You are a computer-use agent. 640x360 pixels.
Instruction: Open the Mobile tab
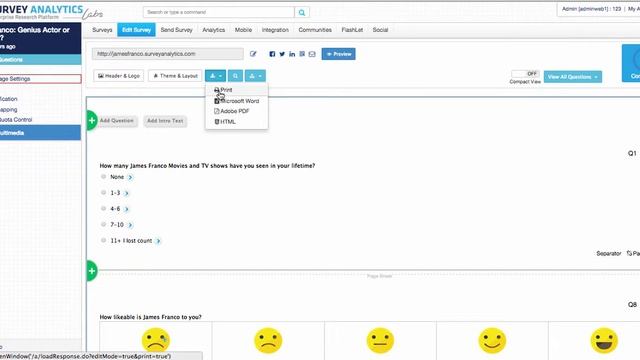click(x=243, y=30)
